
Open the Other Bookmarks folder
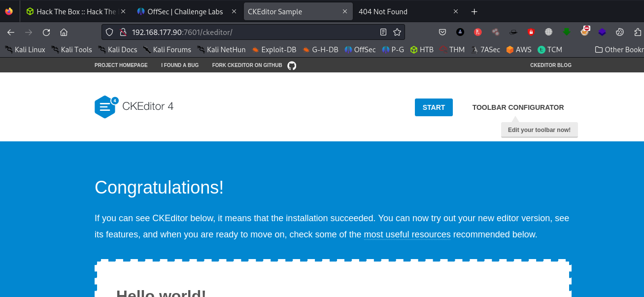[619, 49]
